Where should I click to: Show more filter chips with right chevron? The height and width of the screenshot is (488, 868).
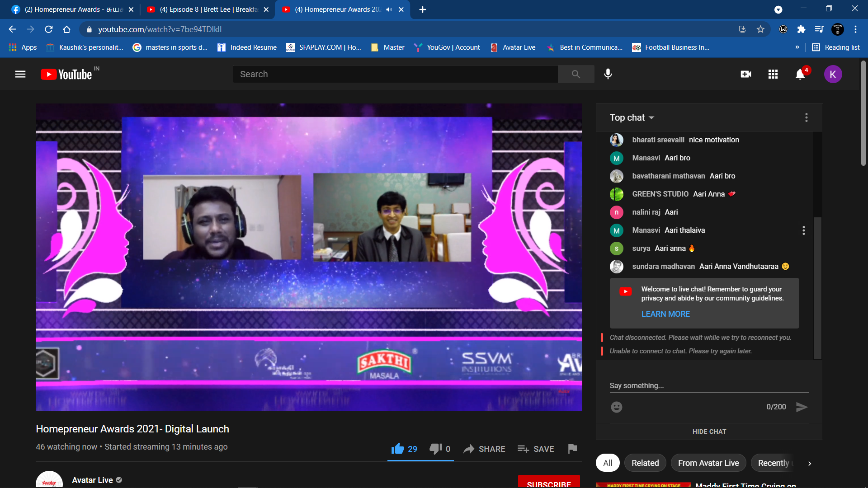click(x=810, y=463)
